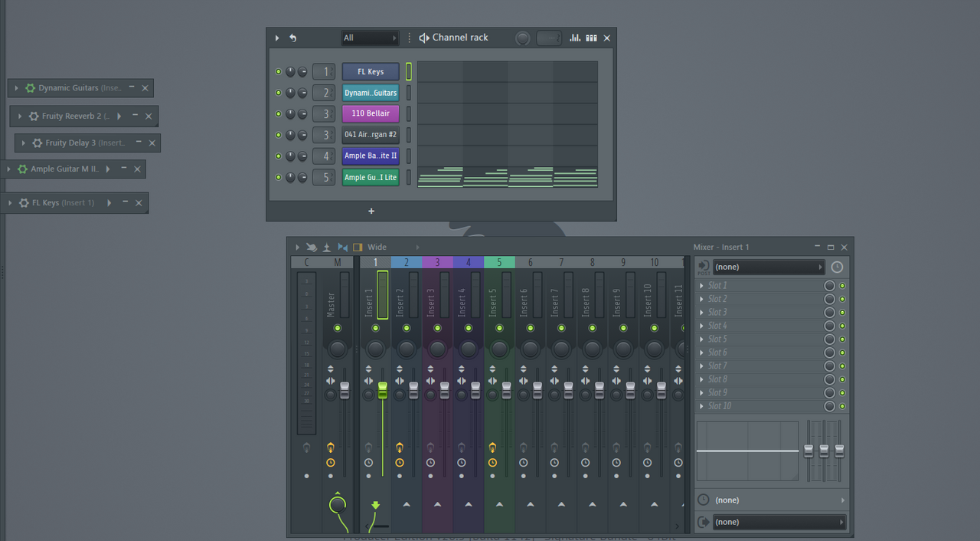The width and height of the screenshot is (980, 541).
Task: Click the step sequencer view icon
Action: [x=591, y=38]
